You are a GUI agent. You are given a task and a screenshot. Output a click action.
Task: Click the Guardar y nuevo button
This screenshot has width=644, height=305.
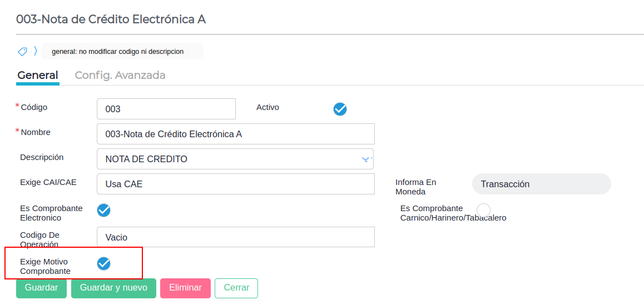tap(114, 288)
